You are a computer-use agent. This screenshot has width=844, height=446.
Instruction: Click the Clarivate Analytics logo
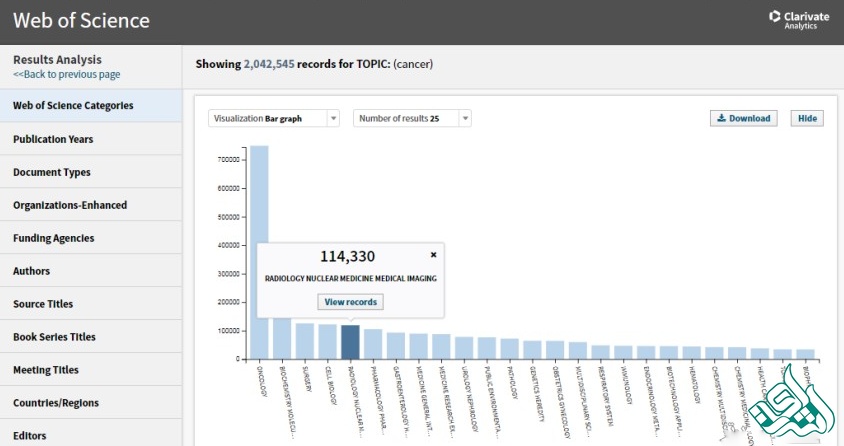793,20
